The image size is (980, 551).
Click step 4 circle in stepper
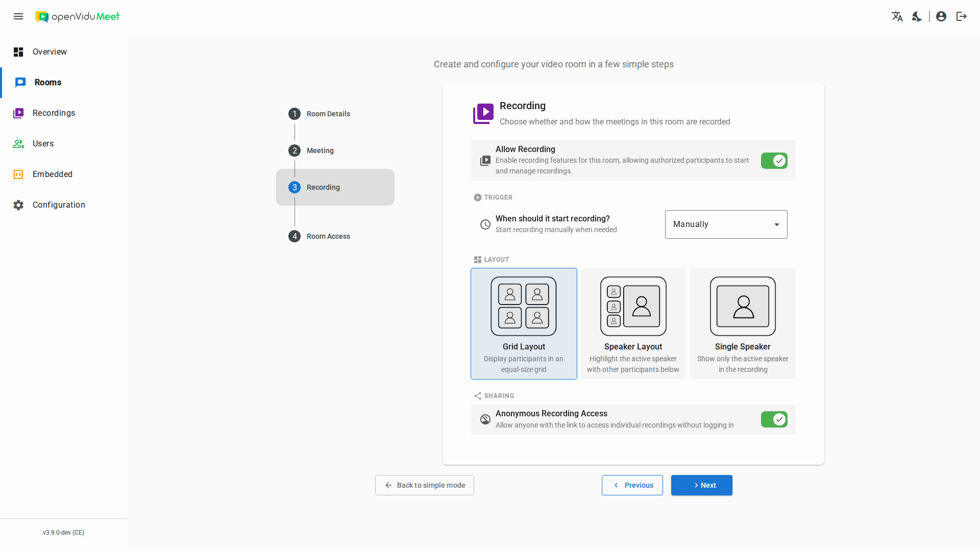(295, 236)
